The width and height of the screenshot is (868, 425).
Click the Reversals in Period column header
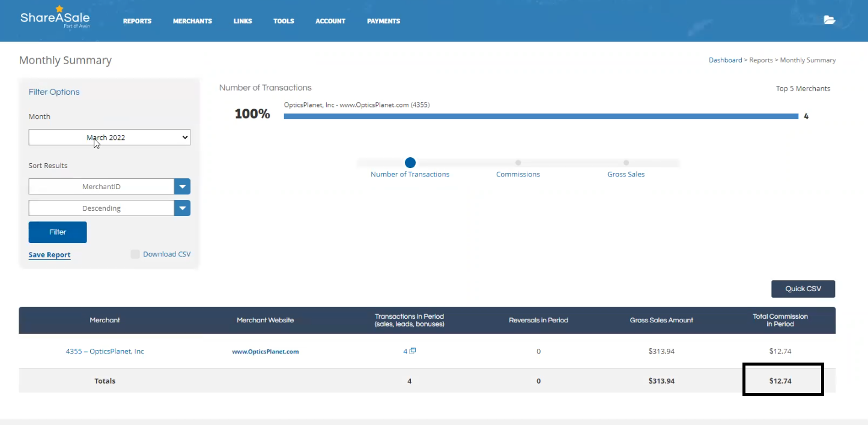coord(538,320)
